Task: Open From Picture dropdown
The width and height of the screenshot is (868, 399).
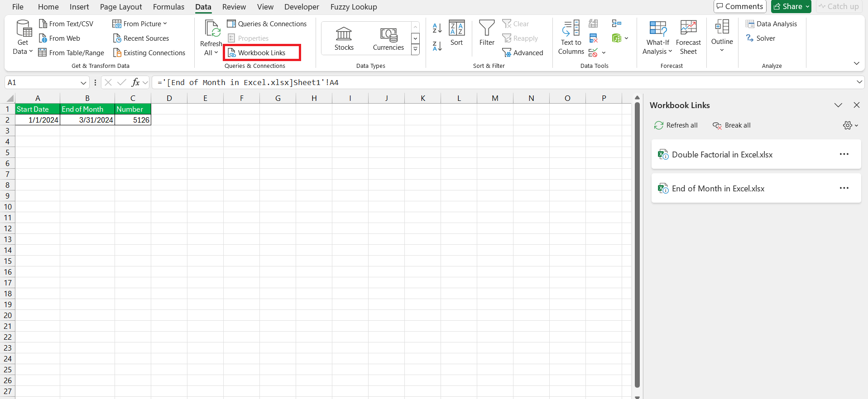Action: point(140,24)
